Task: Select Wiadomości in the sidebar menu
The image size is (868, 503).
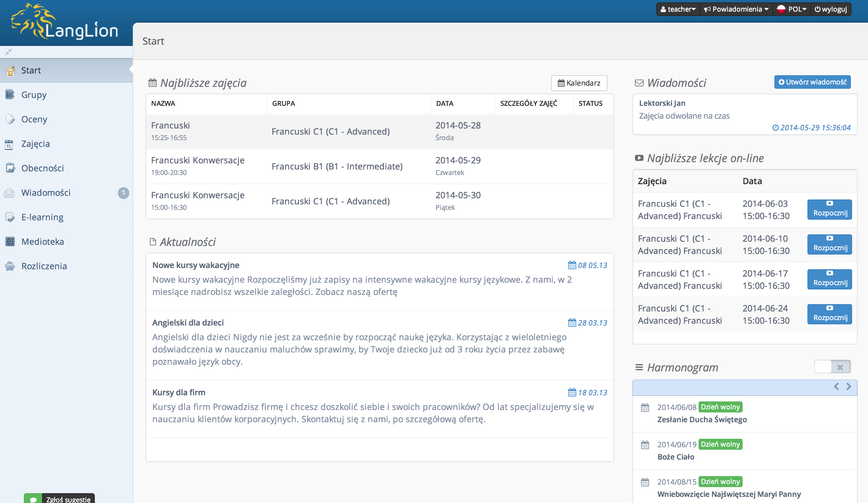Action: pos(46,192)
